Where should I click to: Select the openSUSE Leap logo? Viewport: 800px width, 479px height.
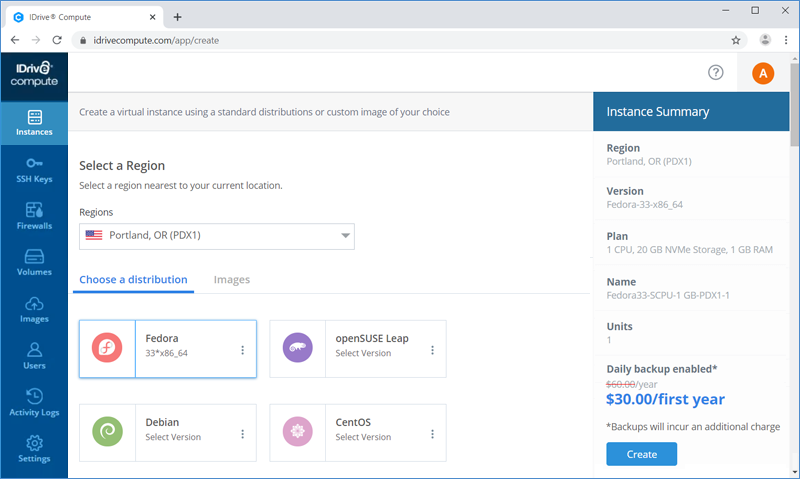click(x=297, y=348)
